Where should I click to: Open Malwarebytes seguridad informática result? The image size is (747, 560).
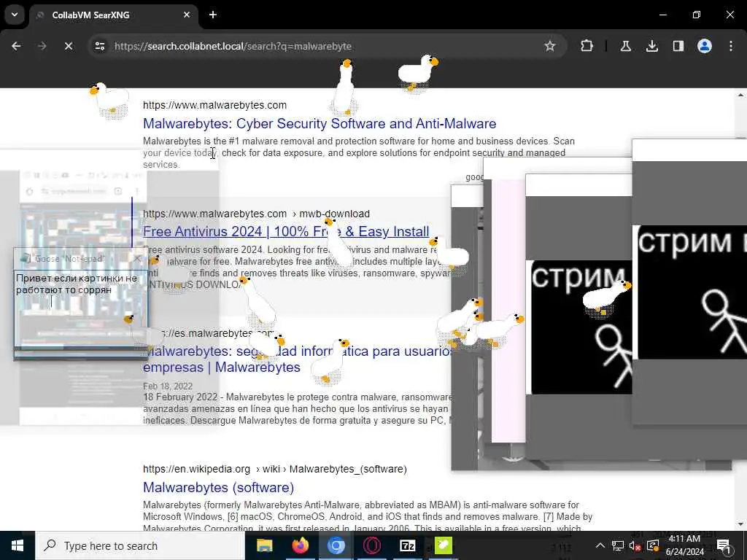(x=297, y=359)
